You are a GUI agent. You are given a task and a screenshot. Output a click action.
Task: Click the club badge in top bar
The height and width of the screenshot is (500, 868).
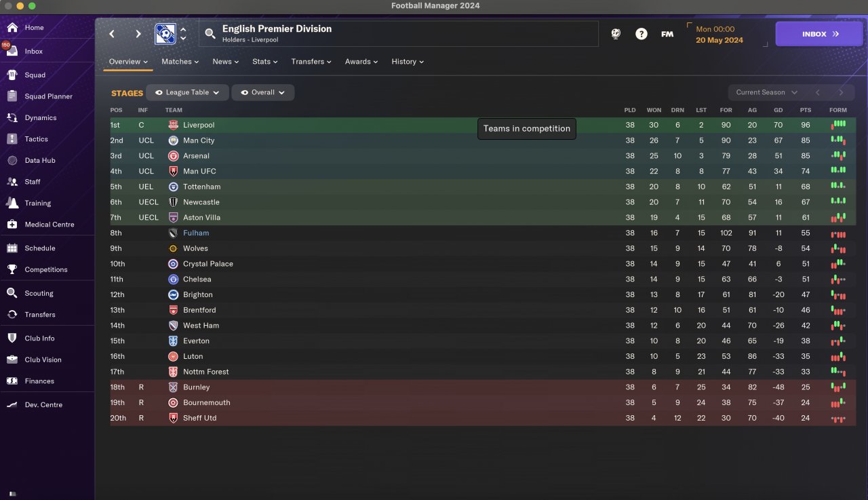click(165, 34)
